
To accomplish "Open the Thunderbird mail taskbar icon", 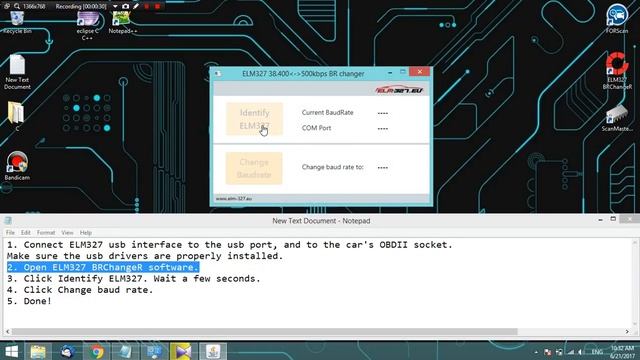I will point(67,351).
